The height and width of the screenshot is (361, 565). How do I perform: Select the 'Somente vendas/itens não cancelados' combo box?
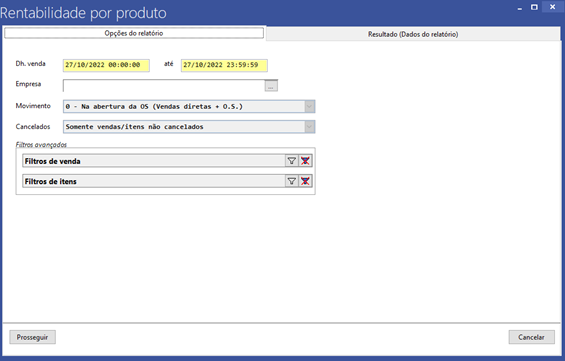tap(189, 127)
